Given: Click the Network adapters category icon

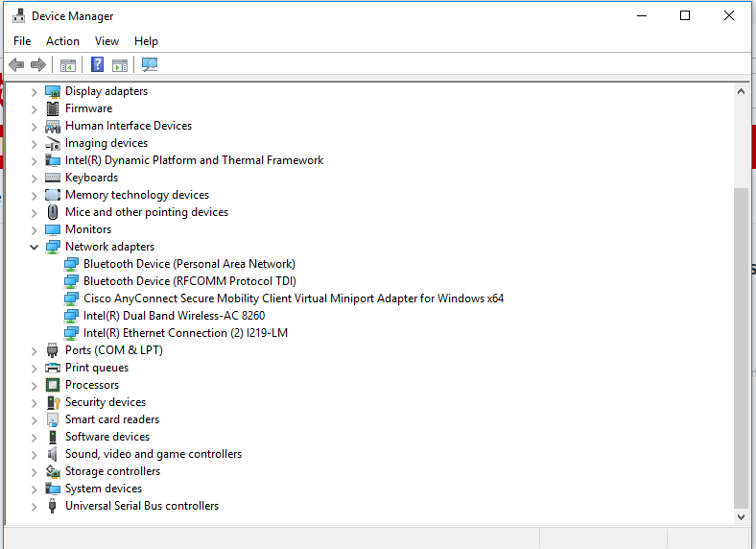Looking at the screenshot, I should coord(53,247).
